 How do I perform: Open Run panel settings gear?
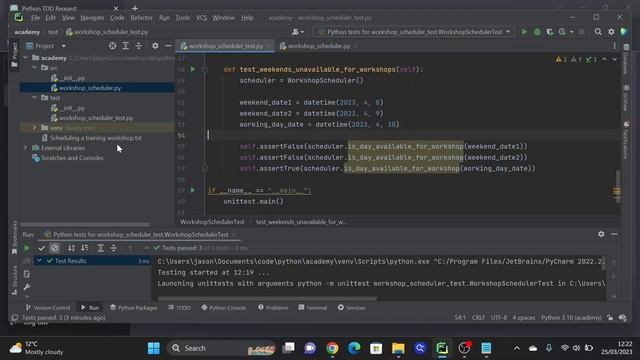tap(601, 234)
